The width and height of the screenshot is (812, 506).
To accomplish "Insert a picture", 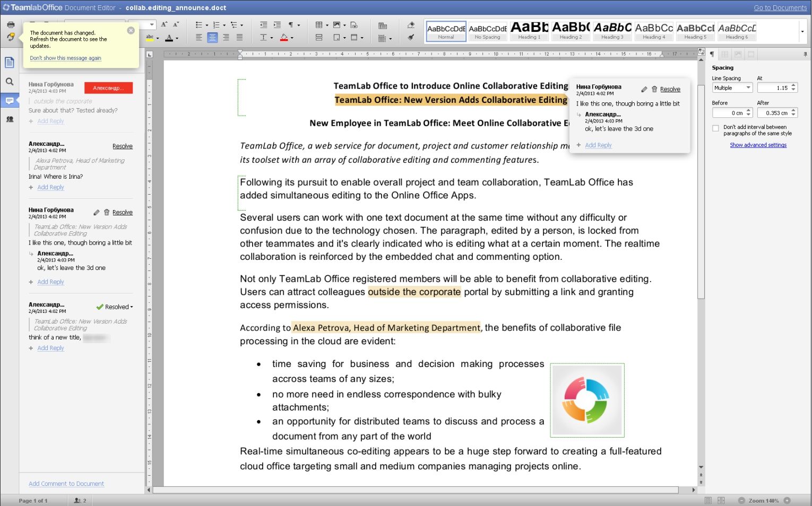I will pyautogui.click(x=336, y=25).
